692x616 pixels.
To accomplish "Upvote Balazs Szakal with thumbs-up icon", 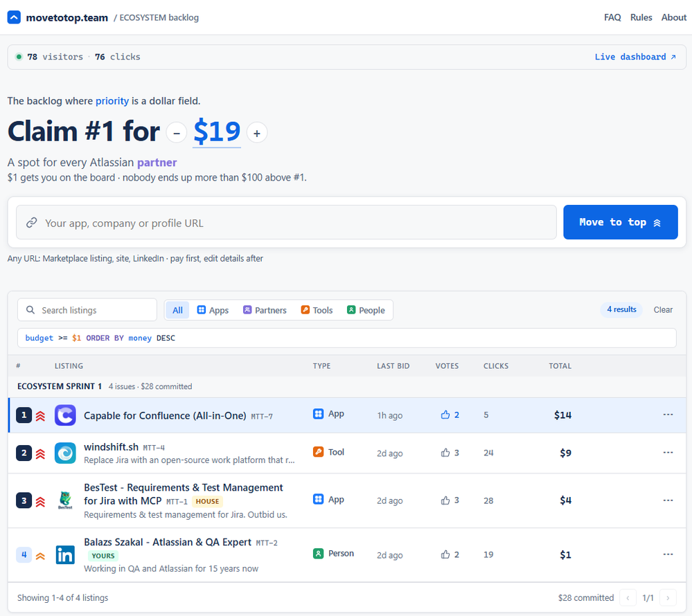I will [445, 554].
